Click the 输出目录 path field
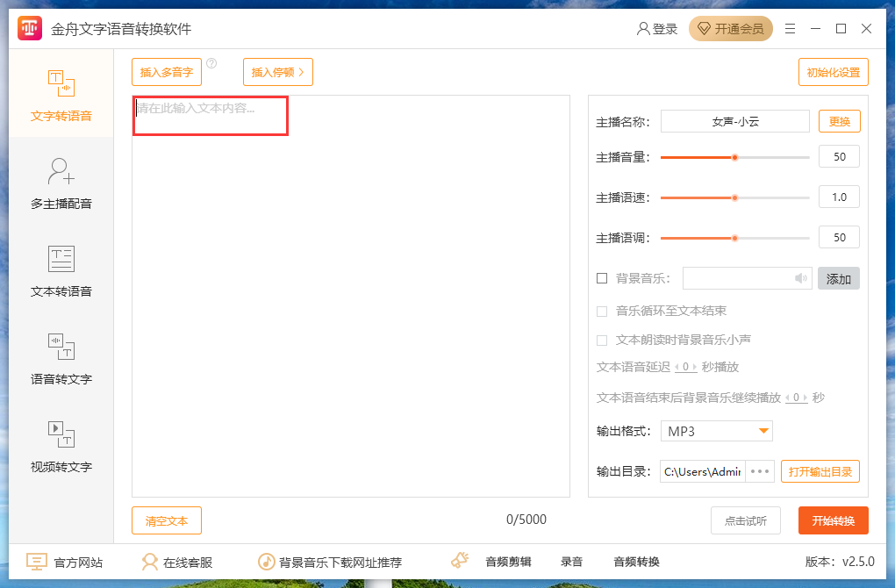This screenshot has width=895, height=588. (x=703, y=471)
